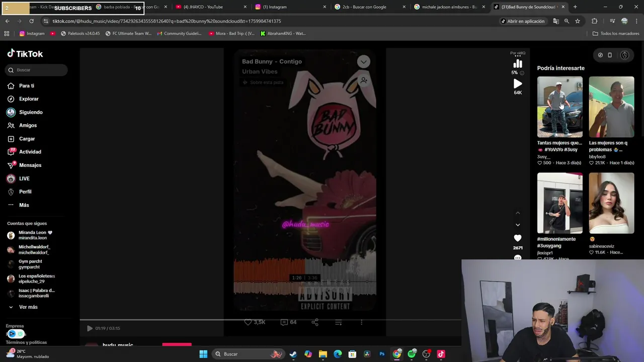This screenshot has height=362, width=644.
Task: Open Isaac | Palabra d... followed account
Action: click(31, 293)
